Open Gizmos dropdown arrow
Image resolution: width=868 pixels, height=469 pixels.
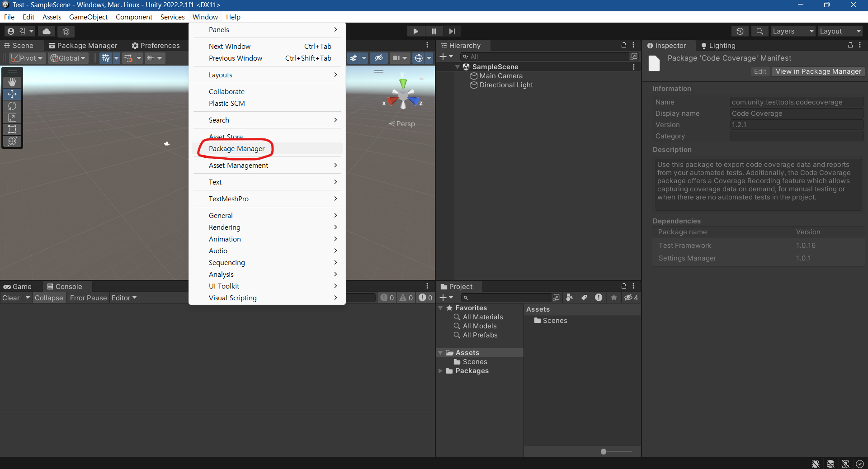coord(429,58)
